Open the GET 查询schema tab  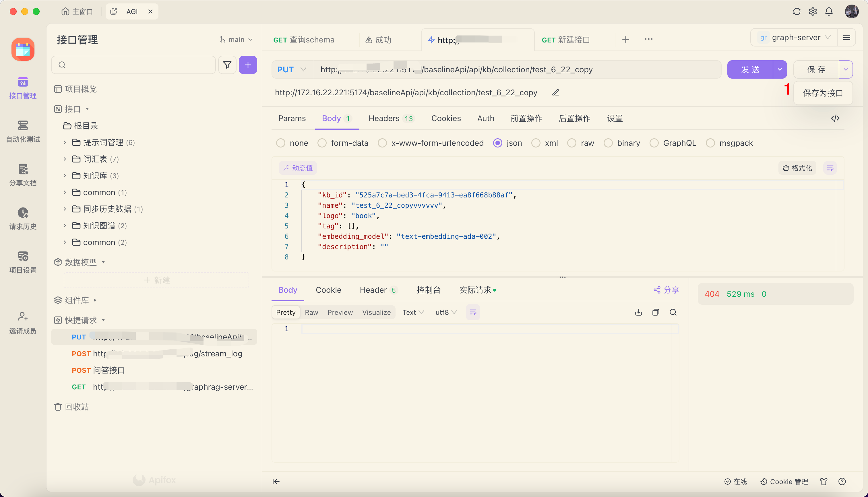(304, 40)
